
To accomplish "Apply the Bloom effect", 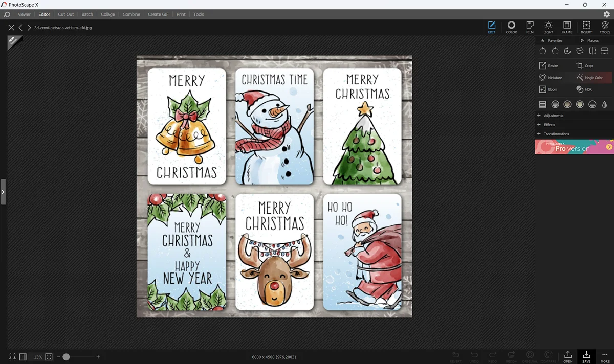I will (548, 89).
